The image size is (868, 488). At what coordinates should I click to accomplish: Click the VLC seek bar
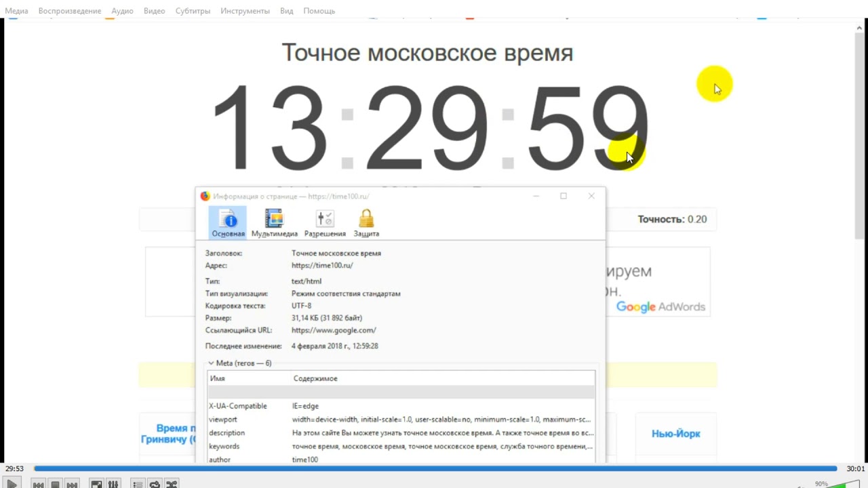click(x=435, y=468)
